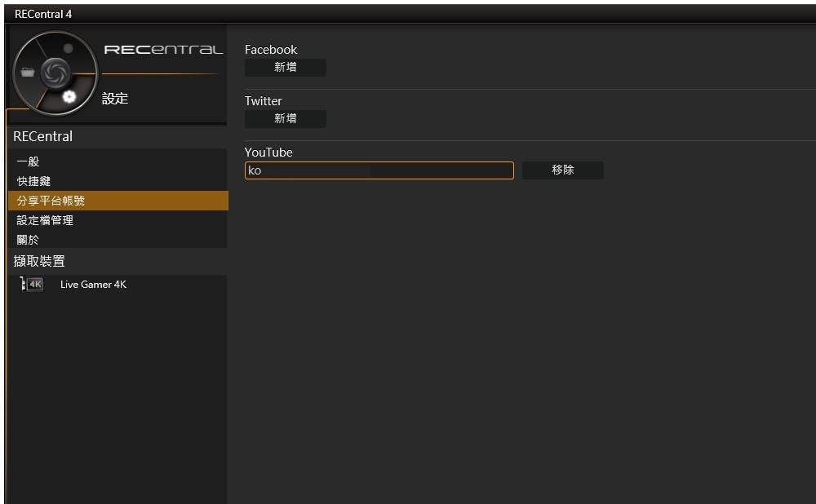This screenshot has height=504, width=816.
Task: Select the Live Gamer 4K device entry
Action: coord(93,285)
